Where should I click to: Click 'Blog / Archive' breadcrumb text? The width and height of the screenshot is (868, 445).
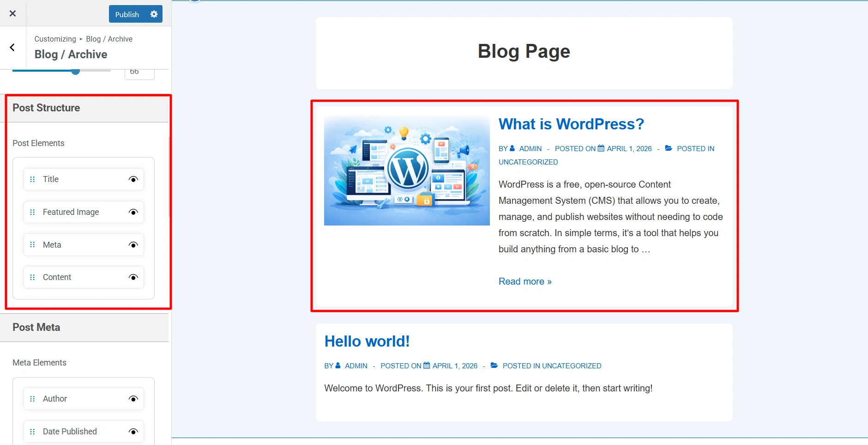109,39
